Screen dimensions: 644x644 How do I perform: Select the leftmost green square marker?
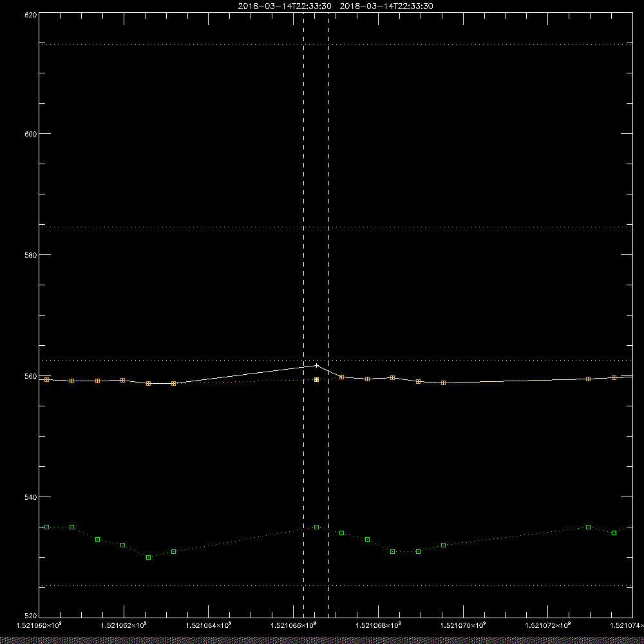point(46,527)
